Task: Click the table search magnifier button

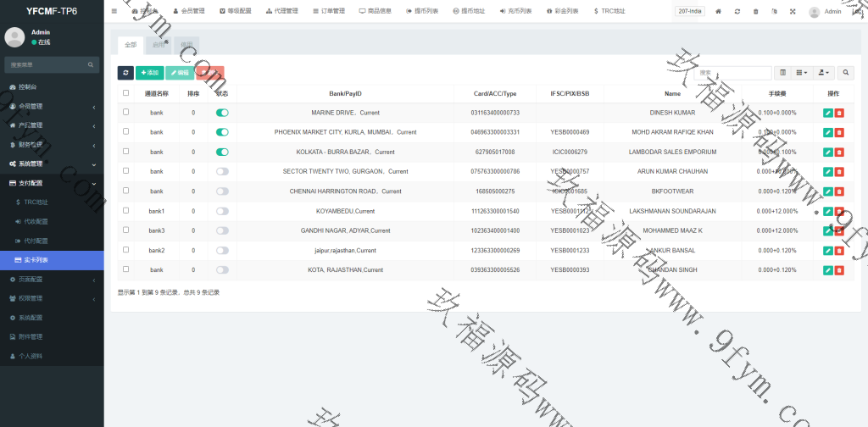Action: [846, 74]
